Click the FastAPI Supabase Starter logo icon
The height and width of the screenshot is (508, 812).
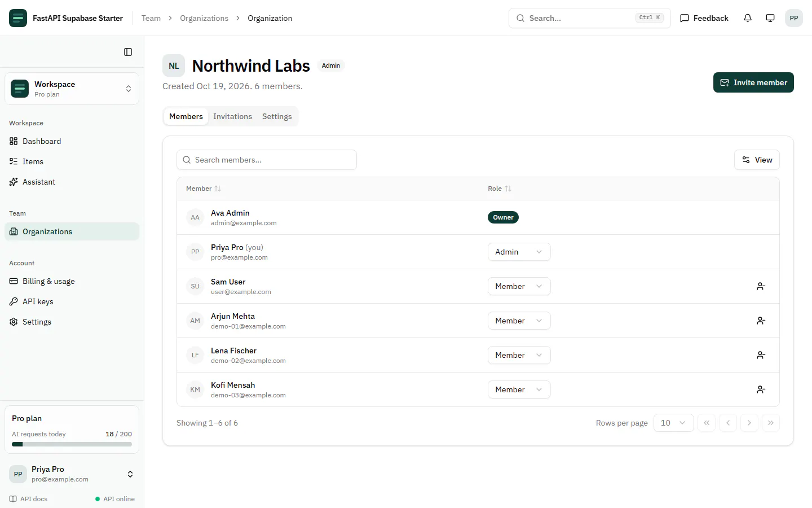18,18
